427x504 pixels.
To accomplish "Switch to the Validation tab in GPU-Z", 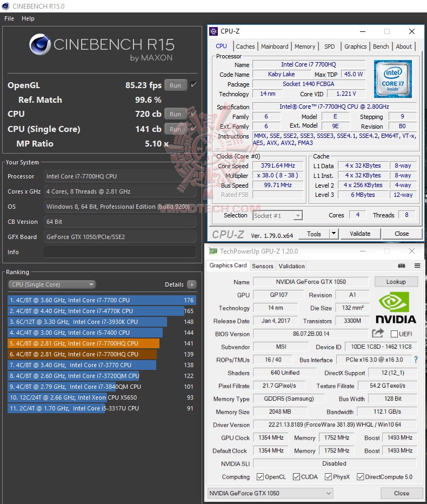I will point(291,266).
